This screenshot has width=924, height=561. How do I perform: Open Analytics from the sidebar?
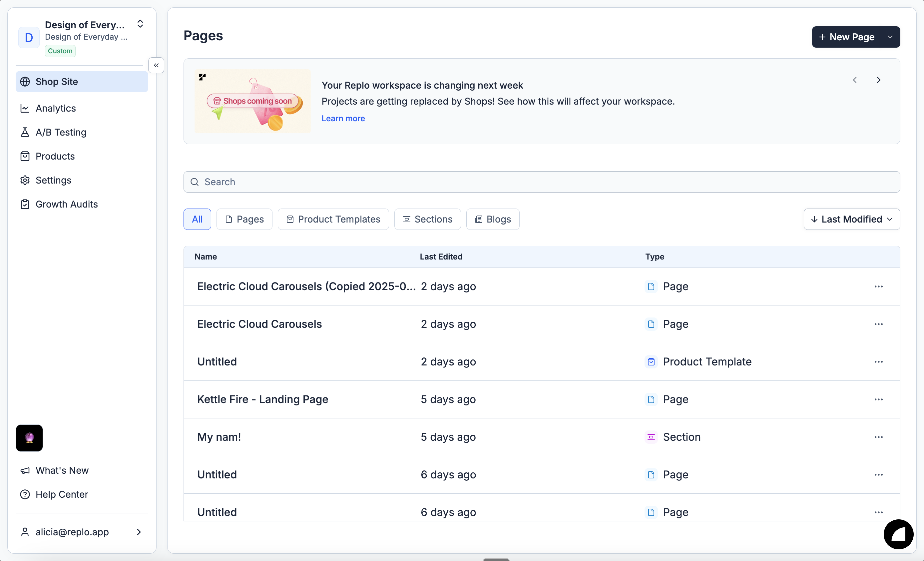(x=56, y=108)
